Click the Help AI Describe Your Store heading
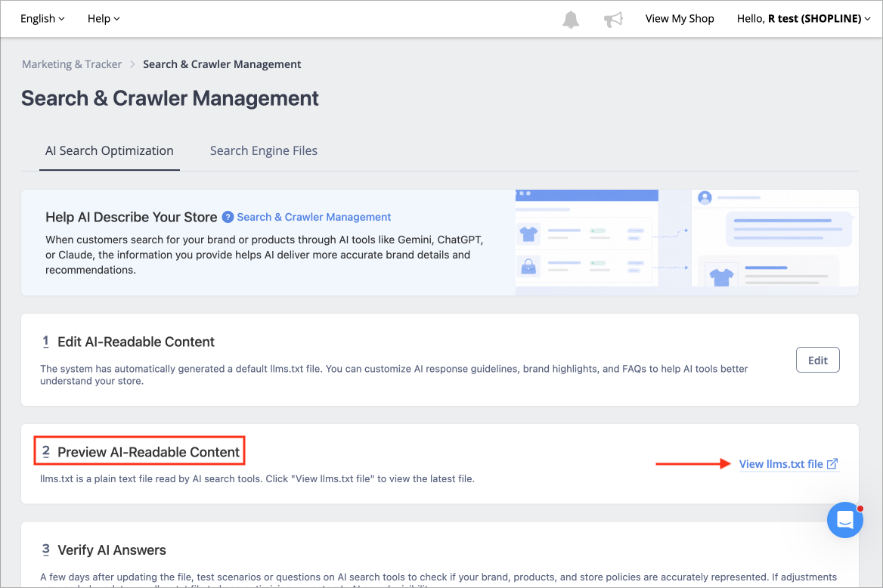Screen dimensions: 883x588 tap(132, 217)
